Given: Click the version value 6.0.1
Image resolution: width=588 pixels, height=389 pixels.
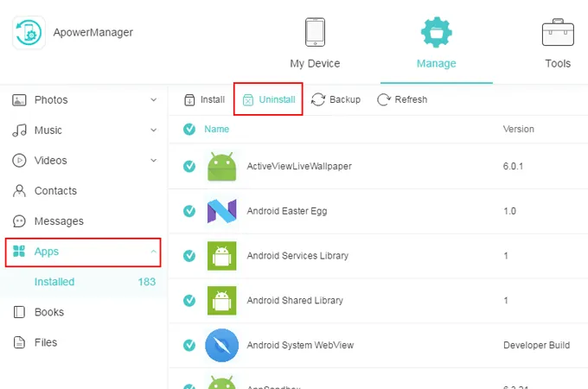Looking at the screenshot, I should 513,166.
